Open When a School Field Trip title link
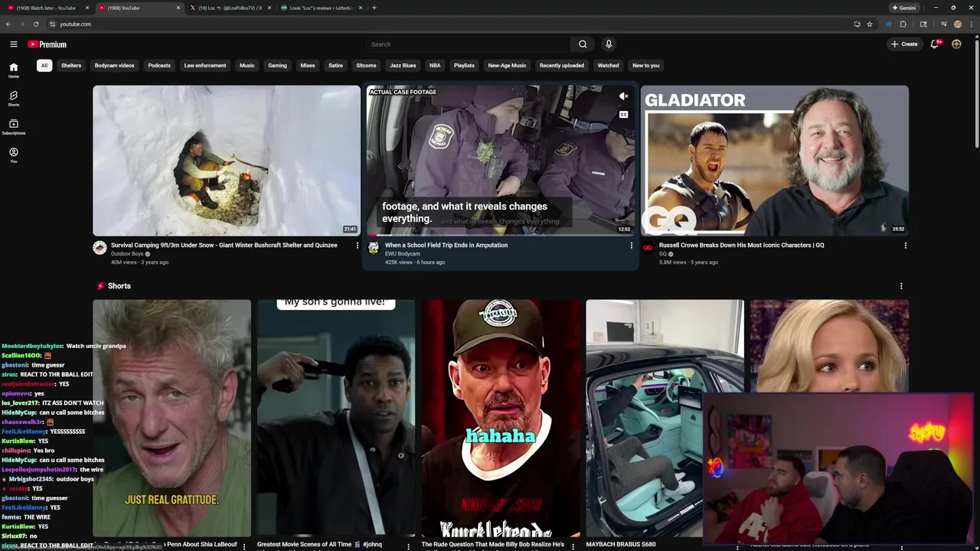 446,246
